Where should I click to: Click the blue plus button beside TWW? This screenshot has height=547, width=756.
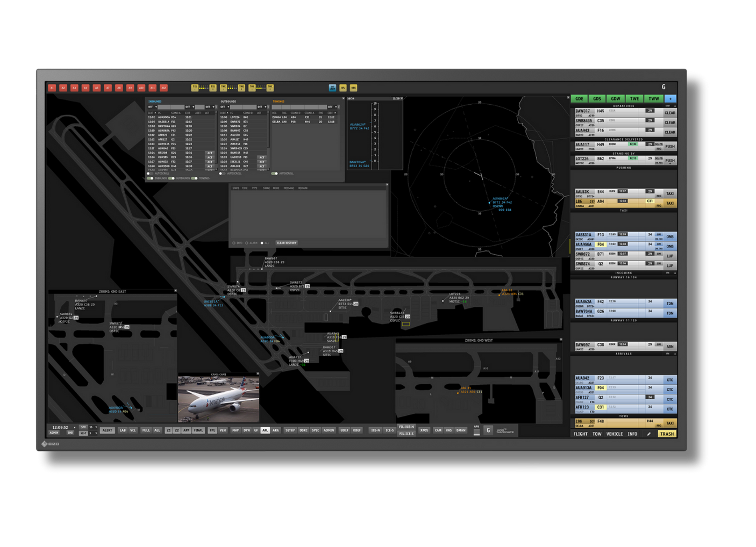pyautogui.click(x=670, y=99)
